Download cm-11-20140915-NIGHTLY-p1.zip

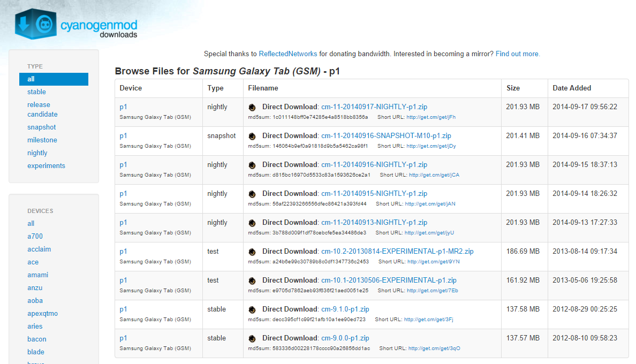[x=374, y=193]
